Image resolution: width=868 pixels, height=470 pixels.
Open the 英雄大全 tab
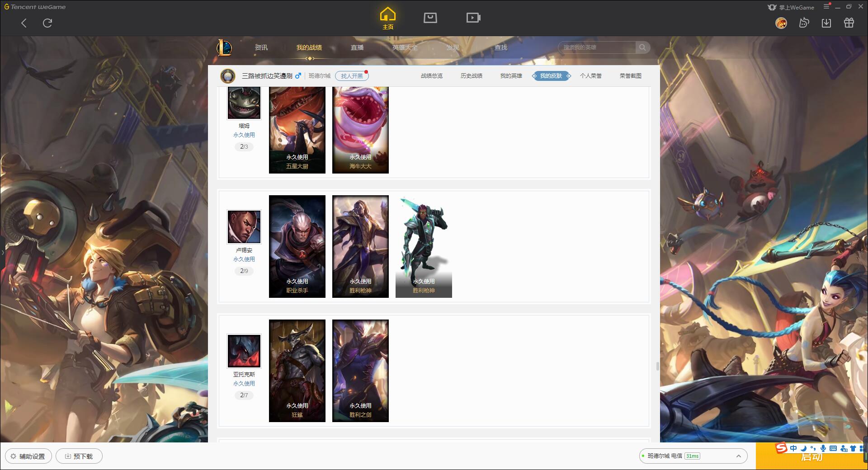tap(405, 47)
